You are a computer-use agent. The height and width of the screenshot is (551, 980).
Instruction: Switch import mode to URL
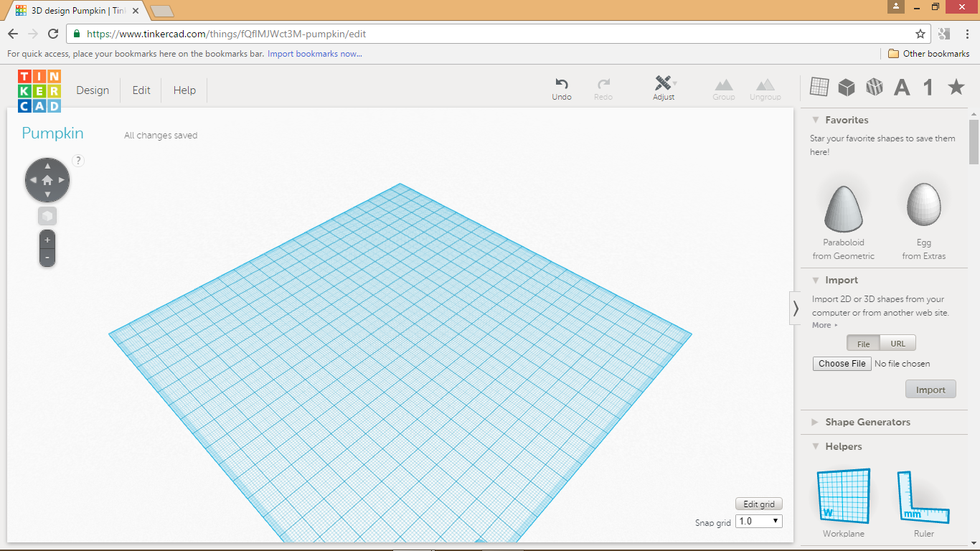coord(897,342)
